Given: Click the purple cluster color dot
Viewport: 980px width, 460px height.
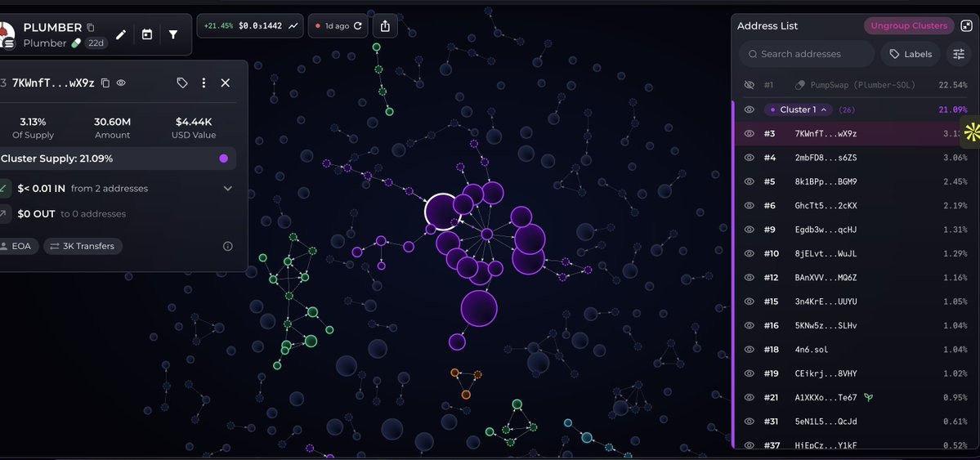Looking at the screenshot, I should coord(224,159).
